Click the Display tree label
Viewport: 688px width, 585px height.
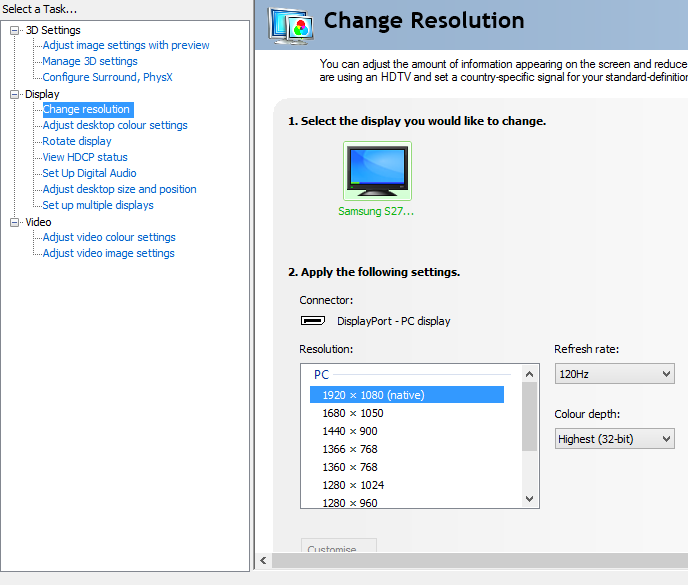pyautogui.click(x=42, y=94)
